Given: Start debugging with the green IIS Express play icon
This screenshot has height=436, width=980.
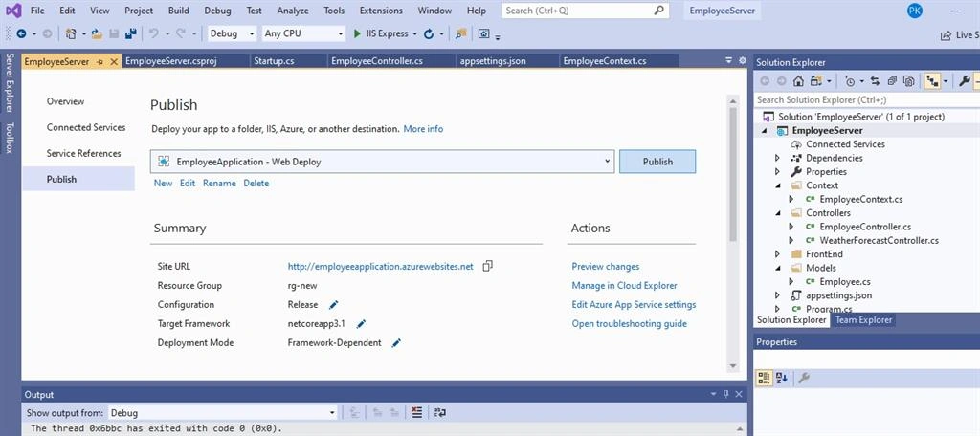Looking at the screenshot, I should tap(358, 33).
